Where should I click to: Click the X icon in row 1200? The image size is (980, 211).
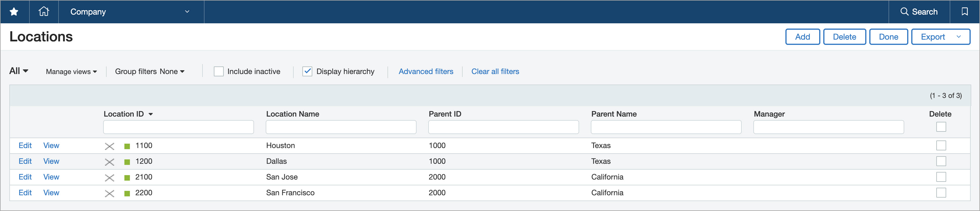point(110,162)
